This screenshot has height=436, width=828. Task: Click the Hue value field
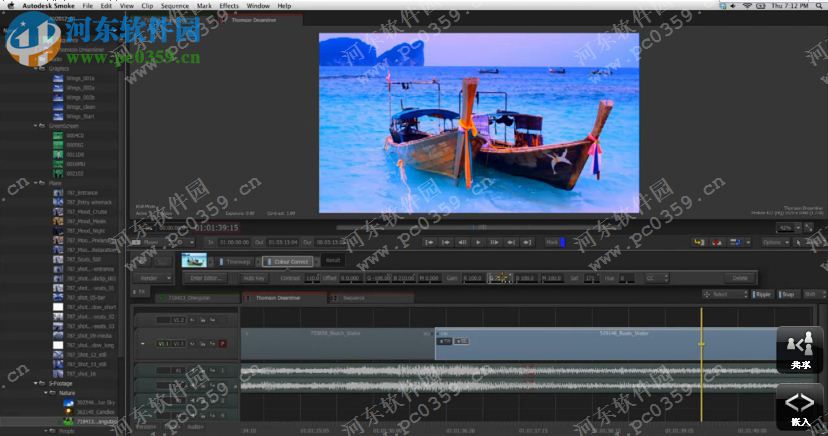click(x=627, y=278)
